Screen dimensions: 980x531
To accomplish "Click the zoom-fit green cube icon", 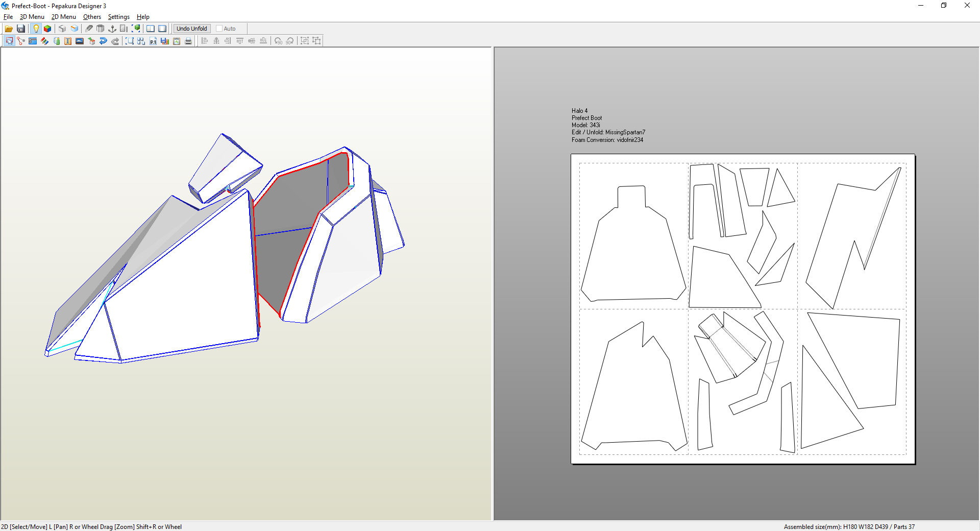I will 136,29.
